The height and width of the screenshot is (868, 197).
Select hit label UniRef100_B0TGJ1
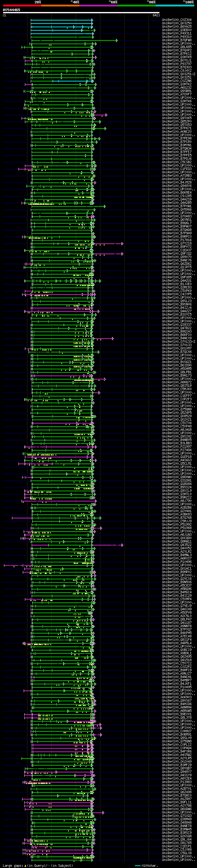pyautogui.click(x=177, y=61)
